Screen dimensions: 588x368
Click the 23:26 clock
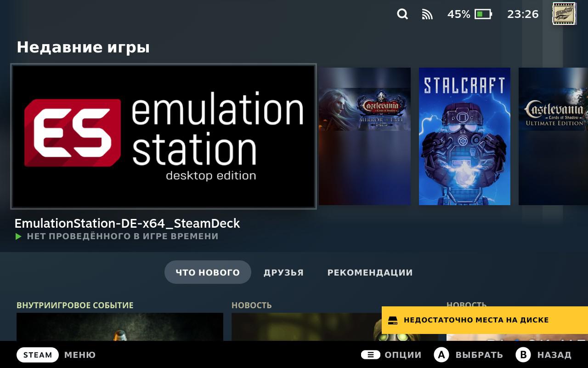523,14
